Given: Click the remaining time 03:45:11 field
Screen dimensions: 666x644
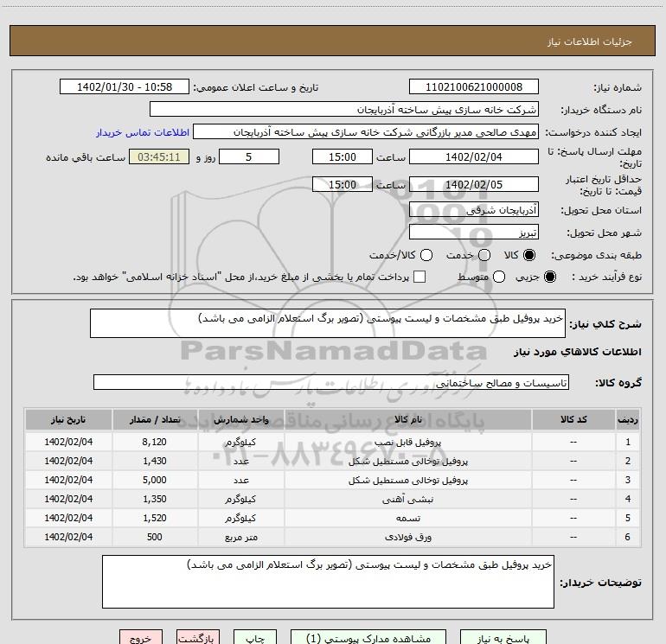Looking at the screenshot, I should [x=159, y=156].
